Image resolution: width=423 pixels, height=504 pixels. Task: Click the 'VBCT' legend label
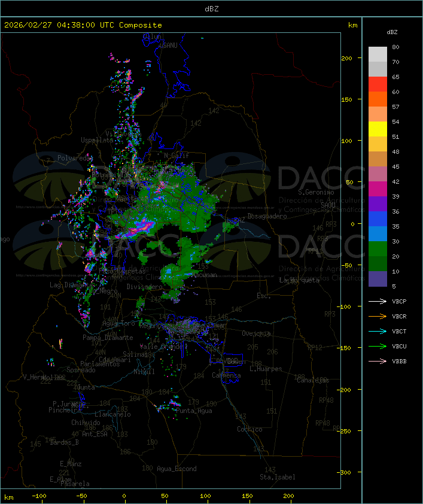click(399, 332)
